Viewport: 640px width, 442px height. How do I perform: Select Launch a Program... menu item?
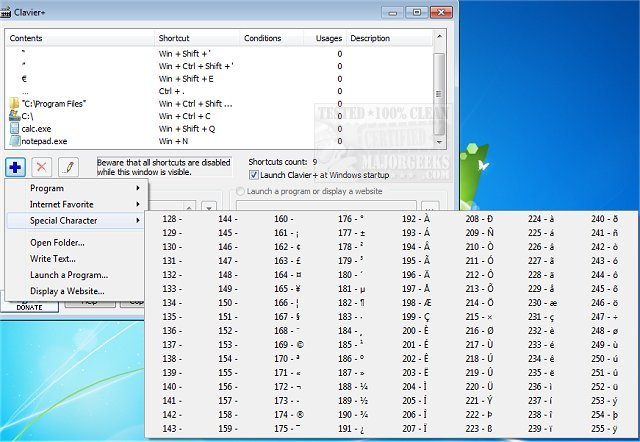tap(69, 274)
